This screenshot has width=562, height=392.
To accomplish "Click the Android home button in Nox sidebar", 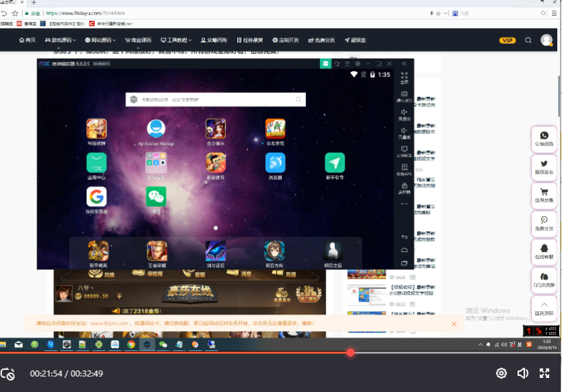I will pos(404,250).
